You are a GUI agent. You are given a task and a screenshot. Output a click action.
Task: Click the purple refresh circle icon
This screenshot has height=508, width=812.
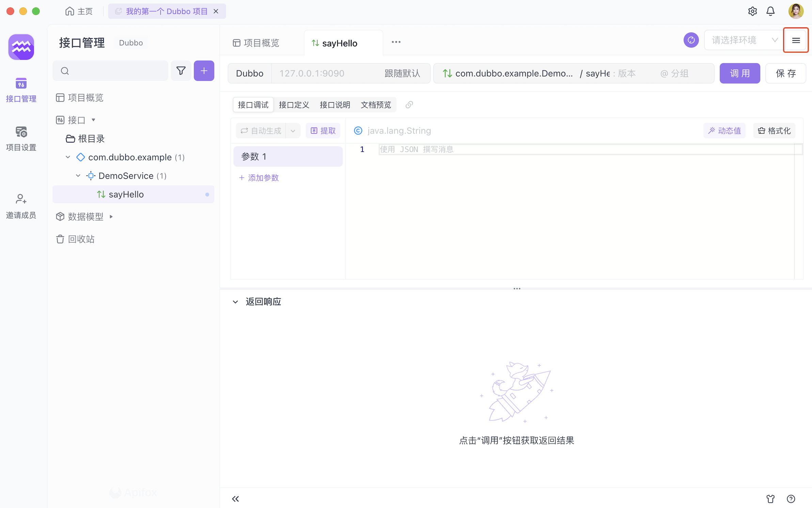coord(691,40)
